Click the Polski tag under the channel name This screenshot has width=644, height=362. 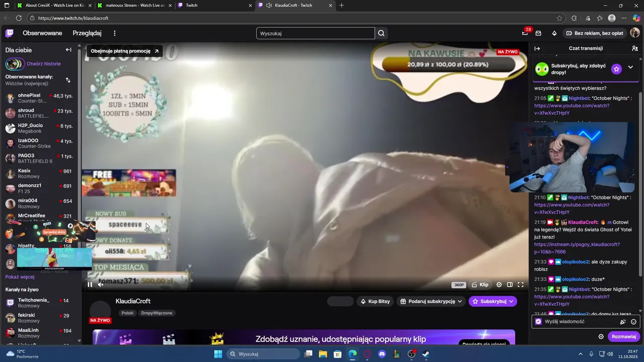(127, 313)
